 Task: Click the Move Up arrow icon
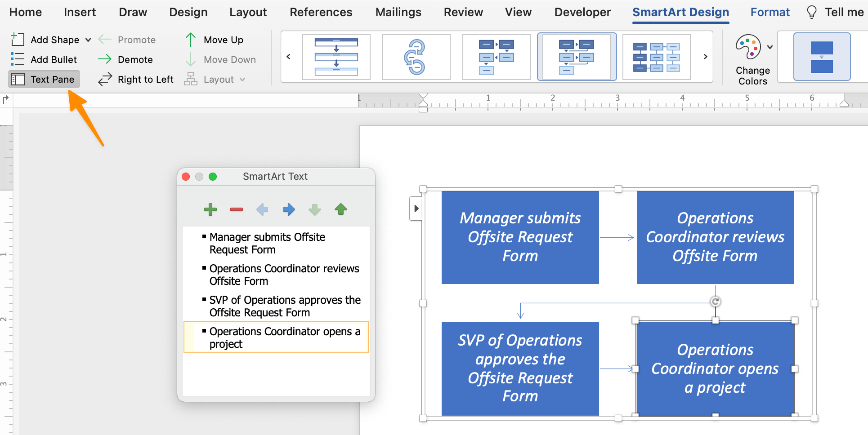click(190, 40)
